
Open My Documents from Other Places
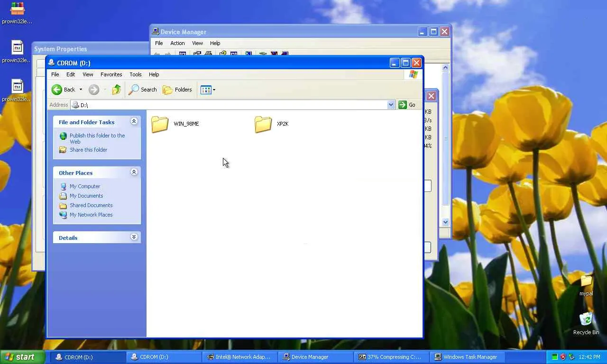86,196
